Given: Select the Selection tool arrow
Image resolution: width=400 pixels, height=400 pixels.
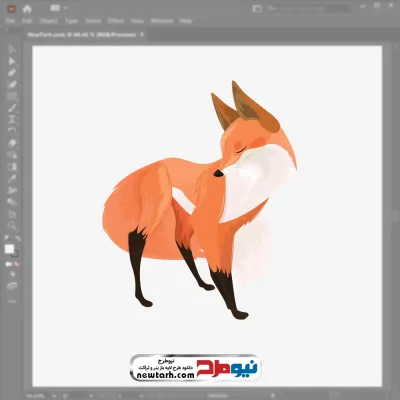Looking at the screenshot, I should [x=12, y=49].
